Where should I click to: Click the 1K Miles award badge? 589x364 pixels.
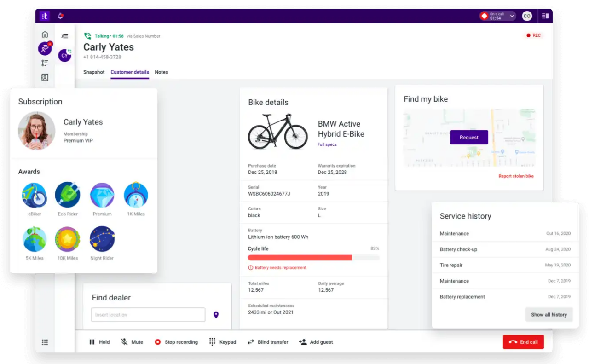tap(136, 195)
